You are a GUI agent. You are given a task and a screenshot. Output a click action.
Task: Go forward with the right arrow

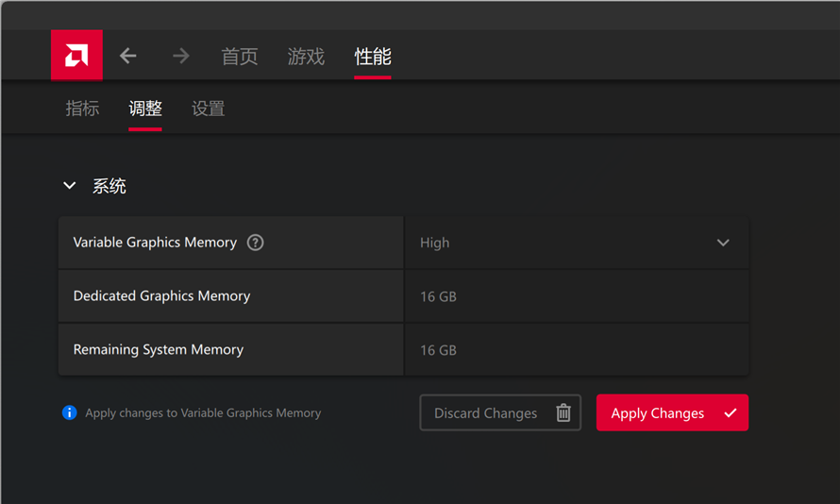click(181, 56)
